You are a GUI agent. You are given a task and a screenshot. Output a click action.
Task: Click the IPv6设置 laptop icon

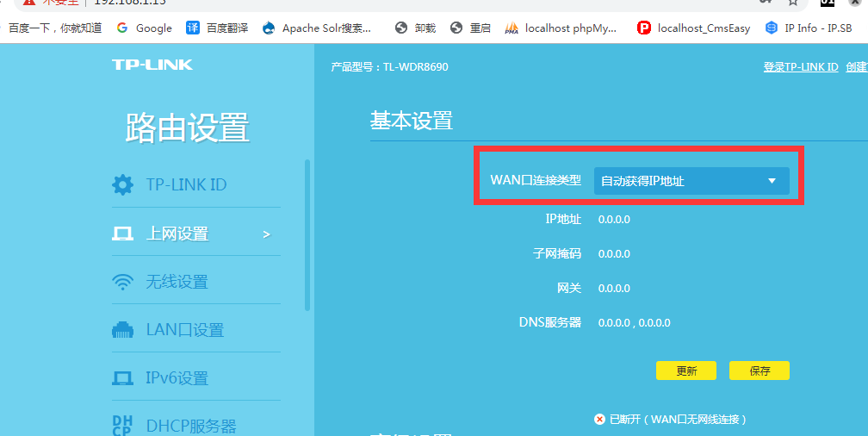(x=122, y=378)
